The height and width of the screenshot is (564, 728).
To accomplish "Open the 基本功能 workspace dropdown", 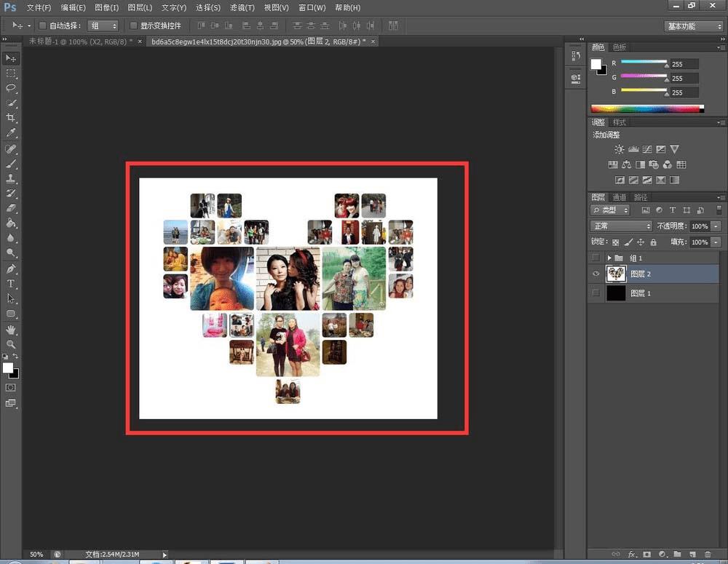I will tap(694, 26).
